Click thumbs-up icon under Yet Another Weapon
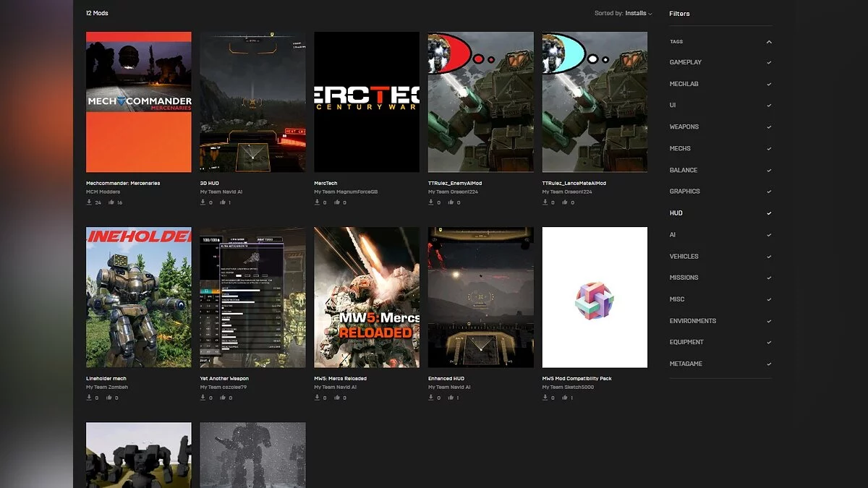 [x=223, y=398]
